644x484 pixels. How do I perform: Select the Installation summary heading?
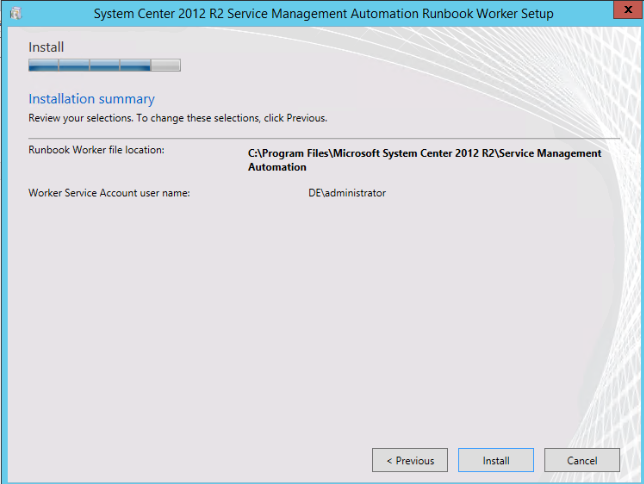click(91, 99)
